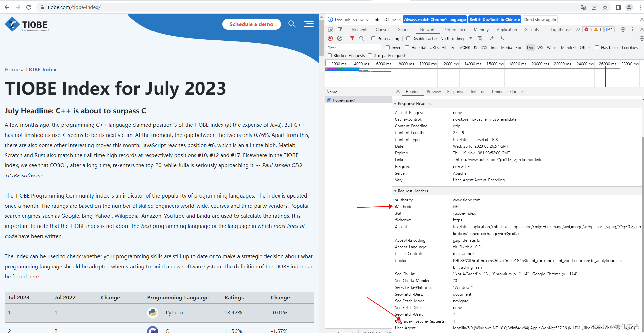The height and width of the screenshot is (333, 644).
Task: Select the tiobe-index/ request row
Action: click(358, 100)
